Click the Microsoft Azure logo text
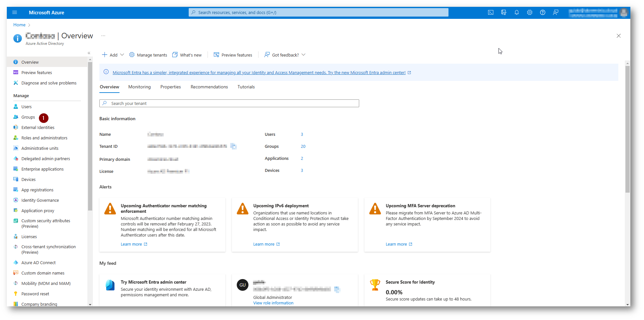 [x=46, y=13]
